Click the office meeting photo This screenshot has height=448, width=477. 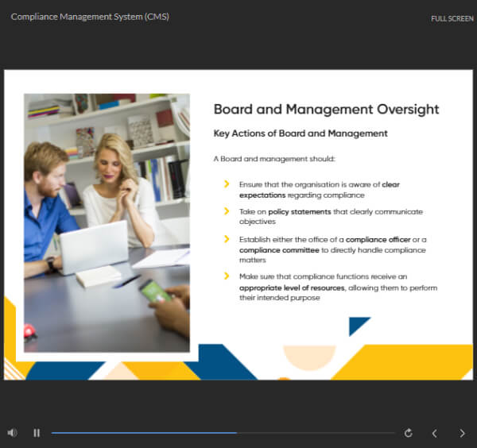(x=107, y=222)
